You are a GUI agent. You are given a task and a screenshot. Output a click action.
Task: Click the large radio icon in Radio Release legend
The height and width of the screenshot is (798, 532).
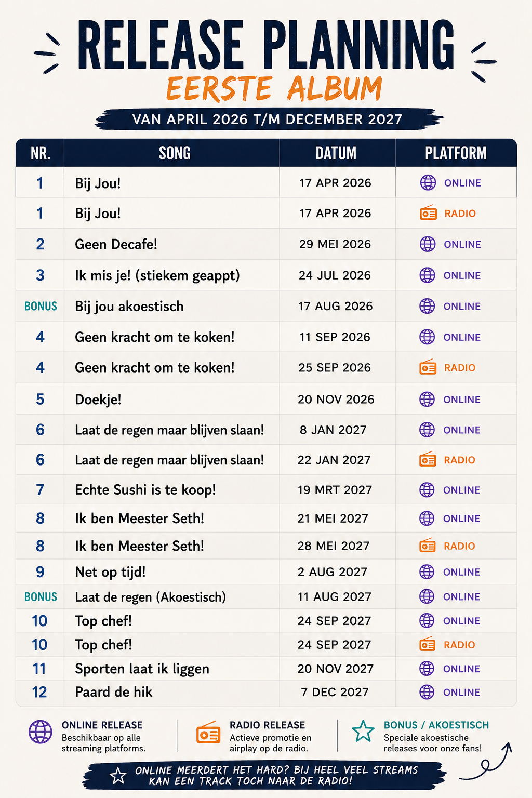click(208, 733)
